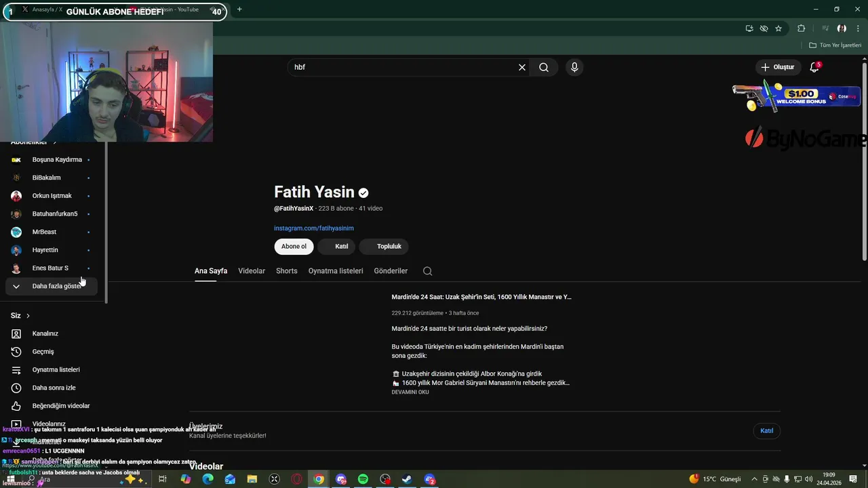Expand Daha fazla göster in sidebar
Image resolution: width=868 pixels, height=488 pixels.
click(x=53, y=286)
